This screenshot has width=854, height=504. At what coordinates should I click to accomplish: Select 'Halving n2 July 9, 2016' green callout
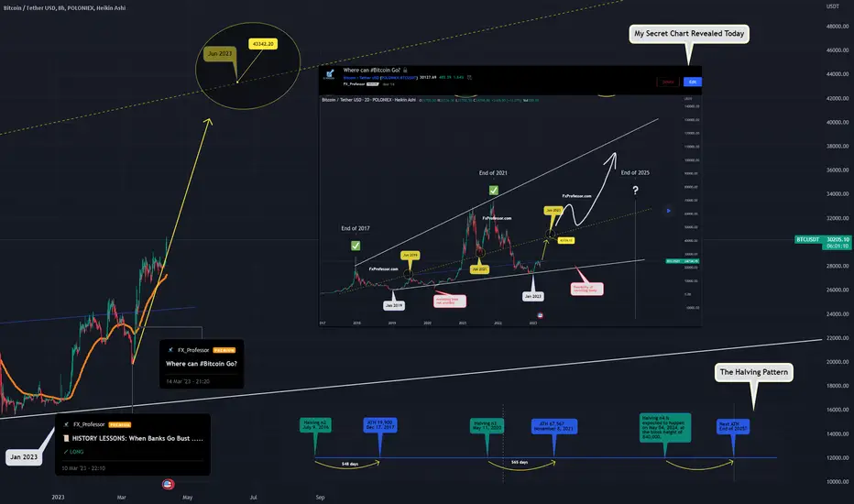[x=315, y=425]
